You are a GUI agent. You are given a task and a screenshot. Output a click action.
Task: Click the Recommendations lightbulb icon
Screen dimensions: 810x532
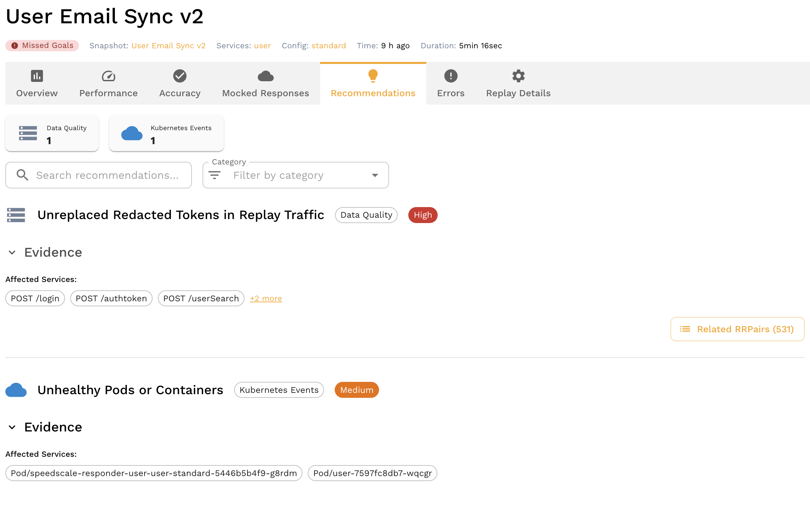point(373,76)
